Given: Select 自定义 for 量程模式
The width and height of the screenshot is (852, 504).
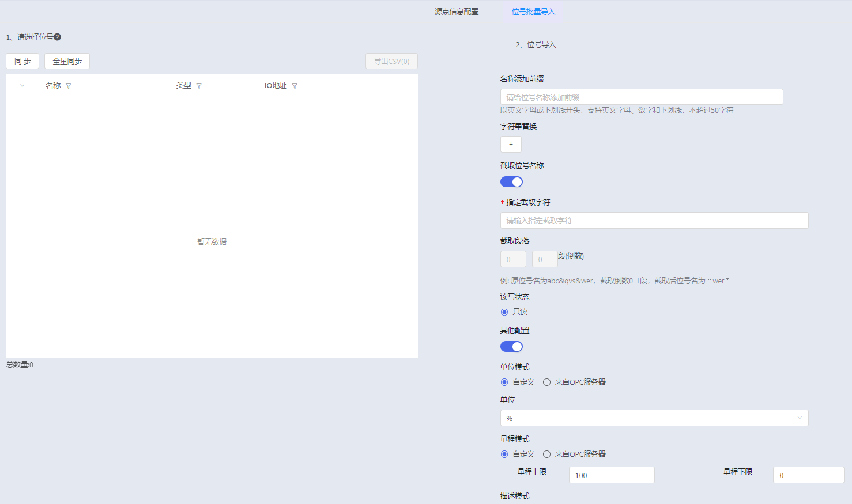Looking at the screenshot, I should pyautogui.click(x=504, y=454).
